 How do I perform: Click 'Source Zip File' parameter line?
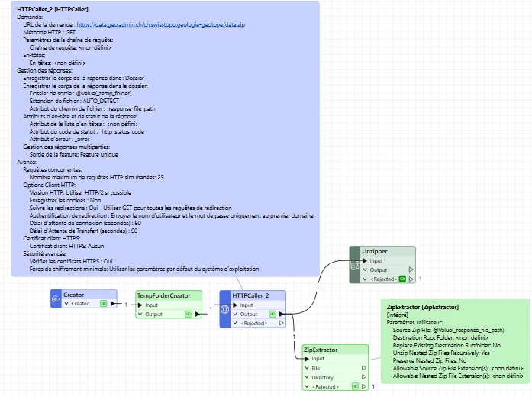coord(448,330)
